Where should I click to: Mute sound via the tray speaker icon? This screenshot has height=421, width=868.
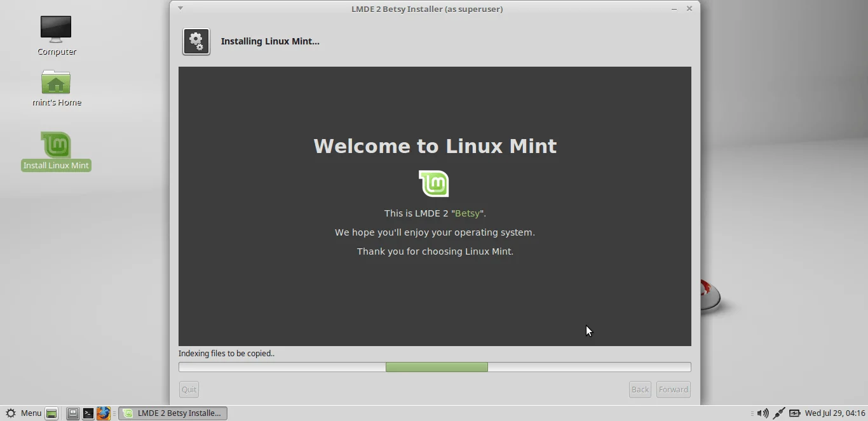763,413
